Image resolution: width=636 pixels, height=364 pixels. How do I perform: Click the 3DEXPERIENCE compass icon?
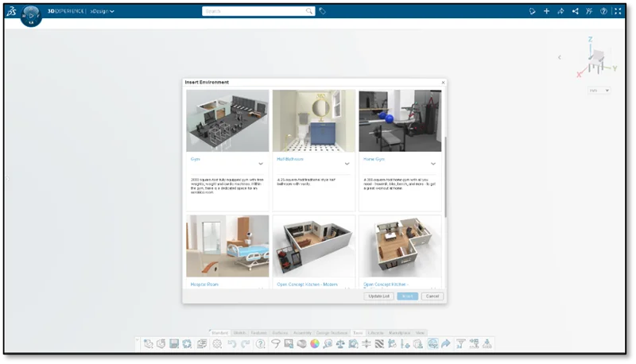[x=31, y=14]
